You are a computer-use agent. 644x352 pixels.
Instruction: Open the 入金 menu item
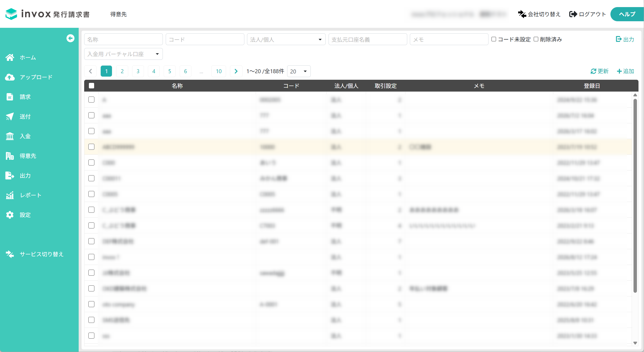(39, 136)
